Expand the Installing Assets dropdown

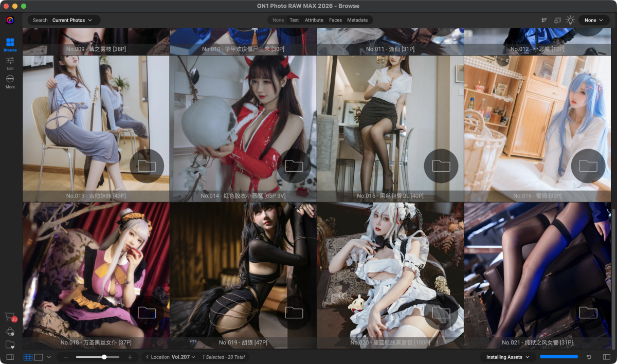click(x=507, y=357)
